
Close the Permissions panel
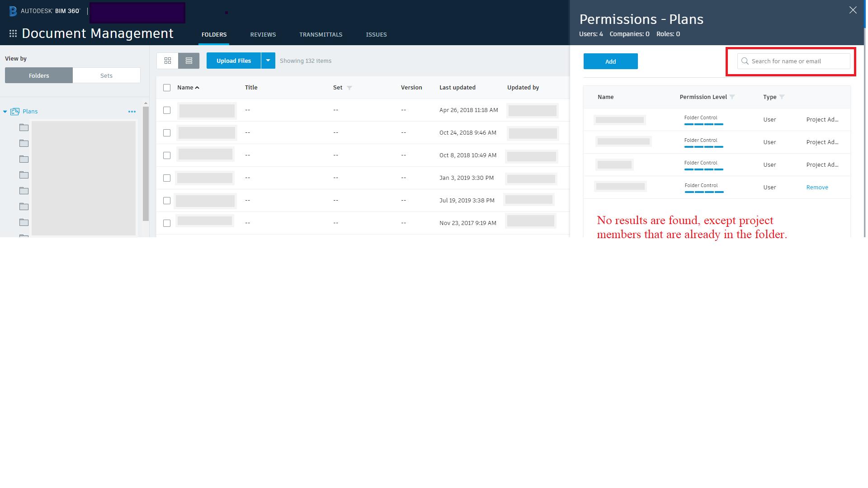coord(853,10)
